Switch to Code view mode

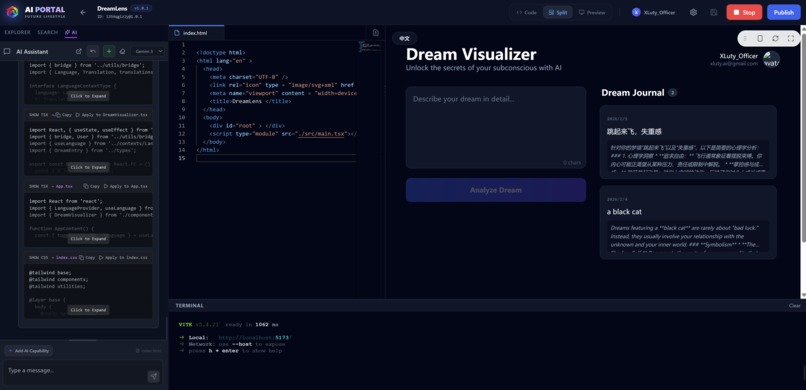(527, 12)
